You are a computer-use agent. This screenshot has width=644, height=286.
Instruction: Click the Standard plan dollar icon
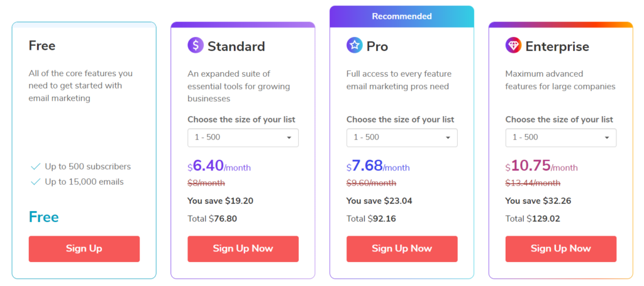[x=196, y=45]
